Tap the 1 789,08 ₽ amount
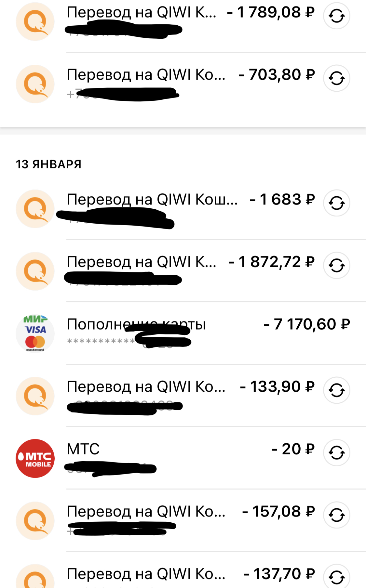This screenshot has height=588, width=366. pyautogui.click(x=271, y=12)
